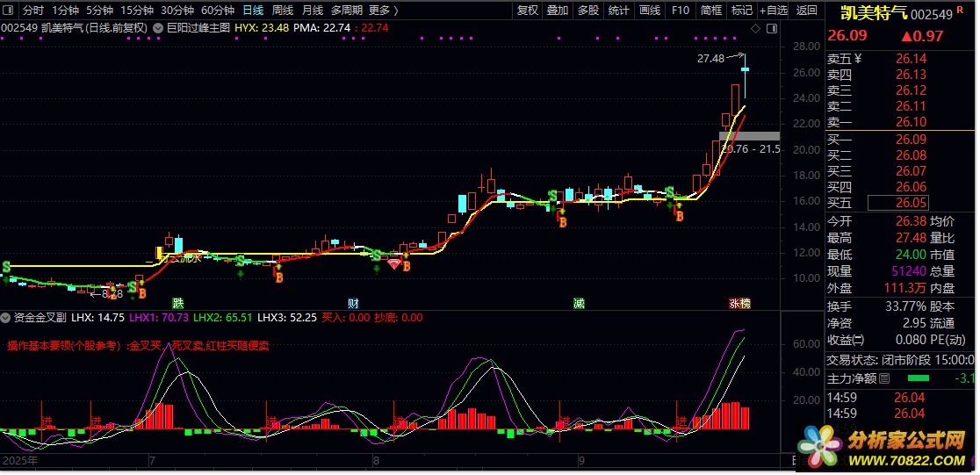The width and height of the screenshot is (980, 475).
Task: Click the 收益(二) label
Action: click(x=846, y=340)
